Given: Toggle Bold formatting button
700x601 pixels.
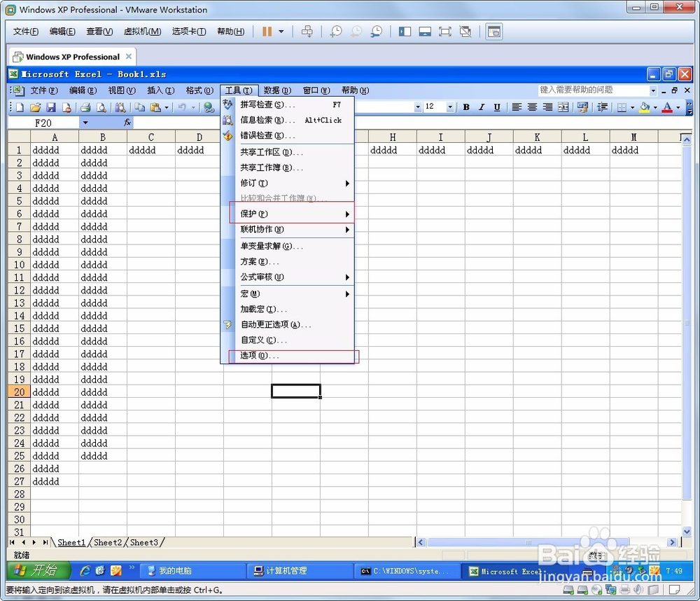Looking at the screenshot, I should (466, 106).
